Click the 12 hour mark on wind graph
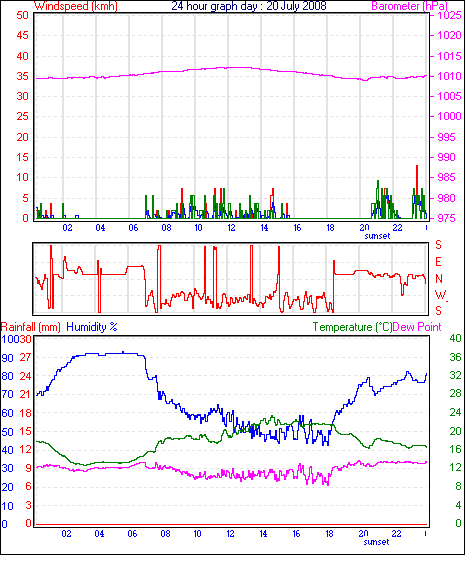The height and width of the screenshot is (563, 466). [231, 228]
